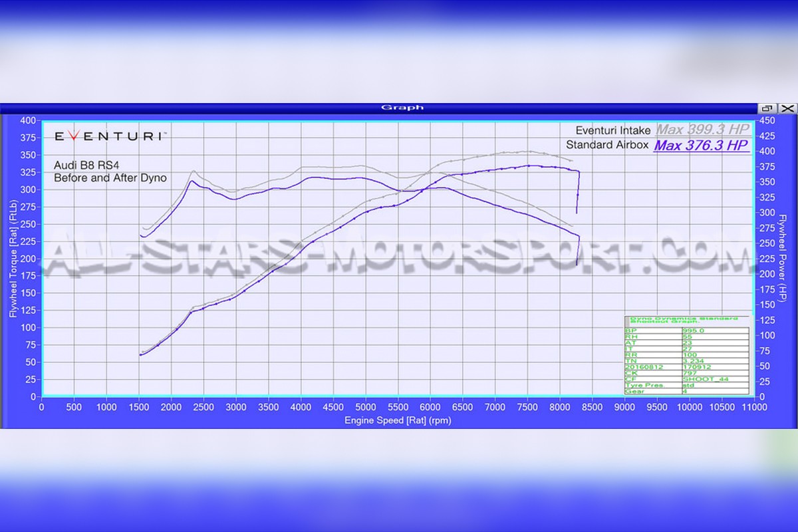Viewport: 798px width, 532px height.
Task: Click the Max 376.3 HP link
Action: tap(701, 145)
